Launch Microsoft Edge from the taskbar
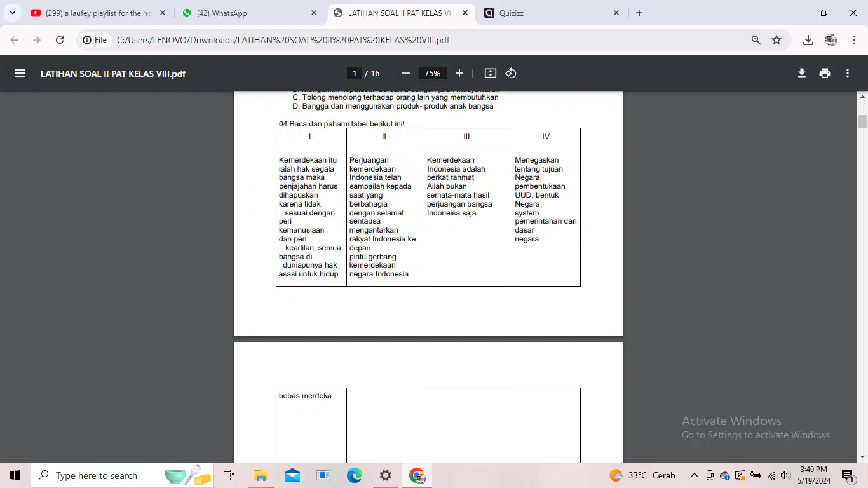Screen dimensions: 868x488 pyautogui.click(x=354, y=475)
